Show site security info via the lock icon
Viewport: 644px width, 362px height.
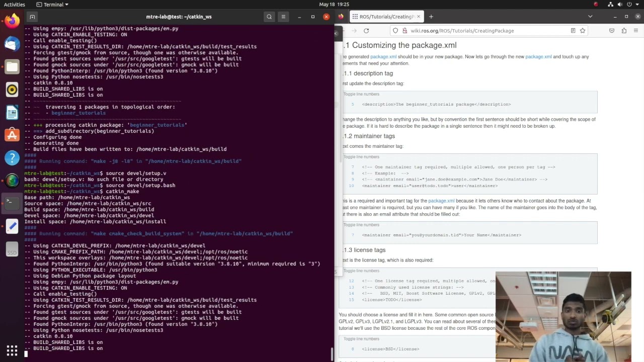click(405, 31)
